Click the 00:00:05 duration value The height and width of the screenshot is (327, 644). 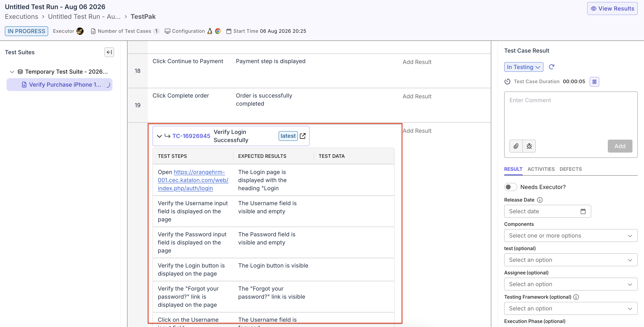coord(574,82)
